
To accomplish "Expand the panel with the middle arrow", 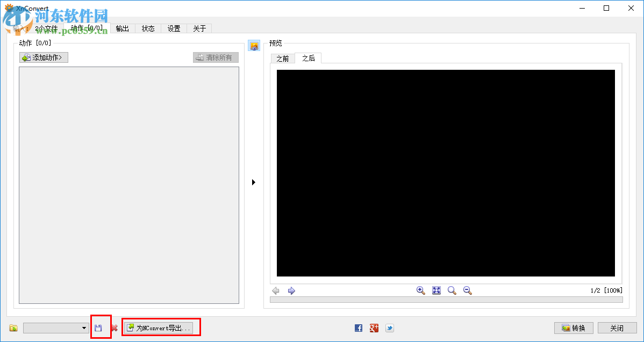I will tap(254, 182).
